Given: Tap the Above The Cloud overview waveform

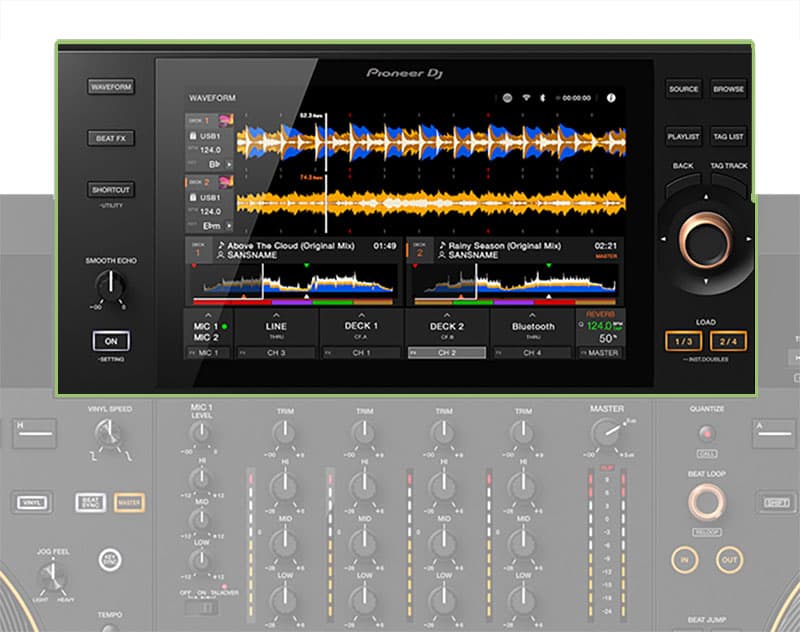Looking at the screenshot, I should pyautogui.click(x=293, y=285).
